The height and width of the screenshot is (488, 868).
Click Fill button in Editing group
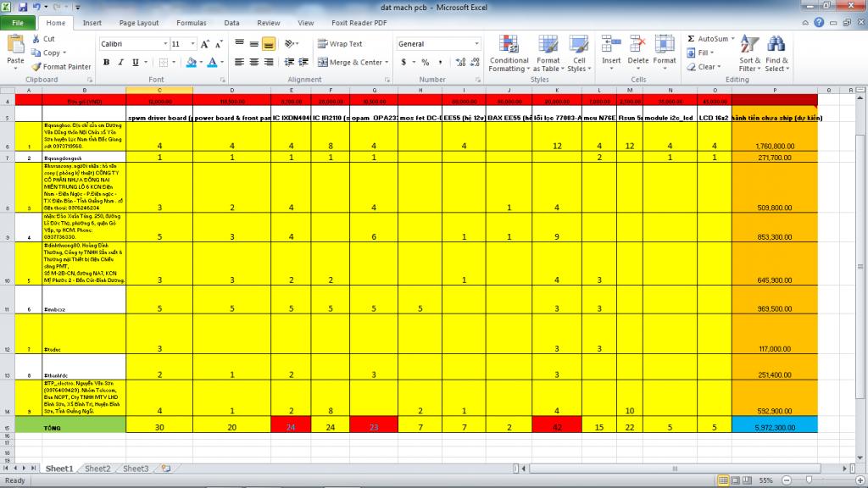[x=699, y=53]
